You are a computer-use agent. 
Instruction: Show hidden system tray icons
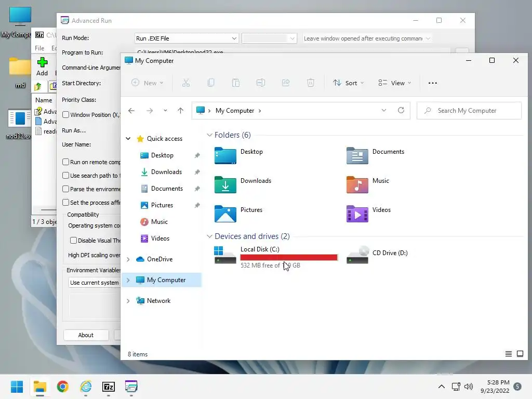(x=442, y=387)
